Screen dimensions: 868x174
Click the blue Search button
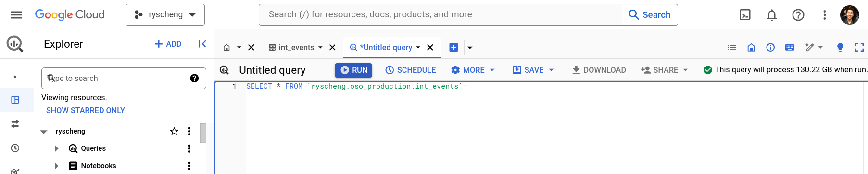pyautogui.click(x=650, y=14)
